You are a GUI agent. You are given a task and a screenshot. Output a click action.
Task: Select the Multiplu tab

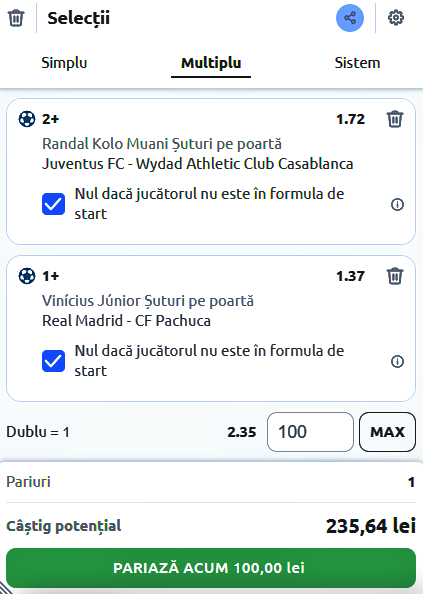(211, 63)
